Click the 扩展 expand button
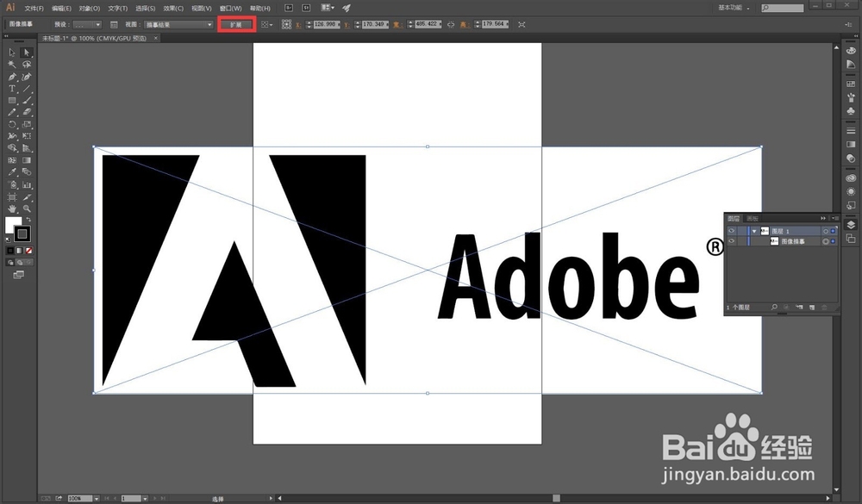The image size is (862, 504). point(236,24)
